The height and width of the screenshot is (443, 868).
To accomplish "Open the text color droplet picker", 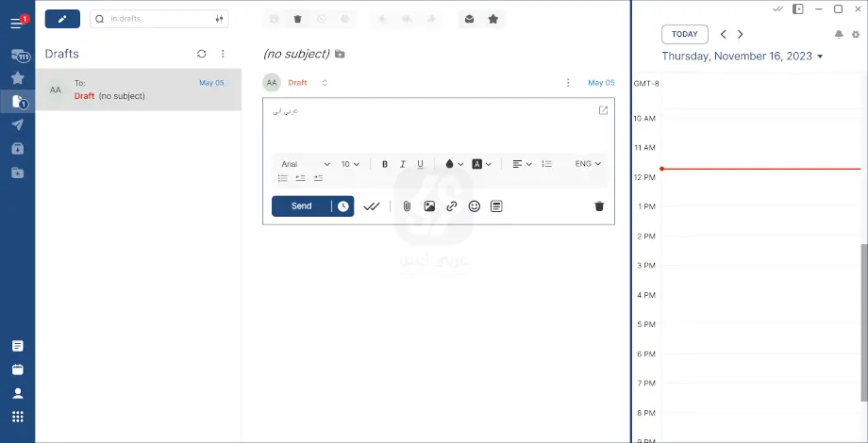I will pyautogui.click(x=454, y=164).
